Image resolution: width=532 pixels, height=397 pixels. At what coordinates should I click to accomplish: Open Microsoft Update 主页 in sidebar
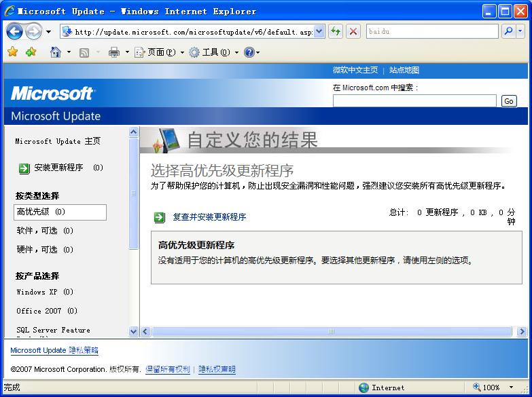tap(58, 141)
